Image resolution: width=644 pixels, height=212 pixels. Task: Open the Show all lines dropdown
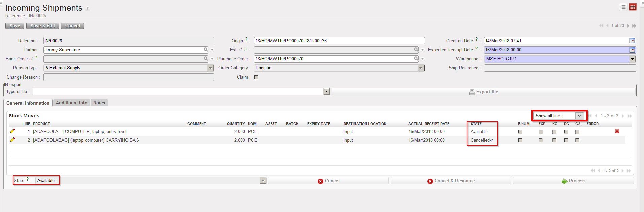559,116
